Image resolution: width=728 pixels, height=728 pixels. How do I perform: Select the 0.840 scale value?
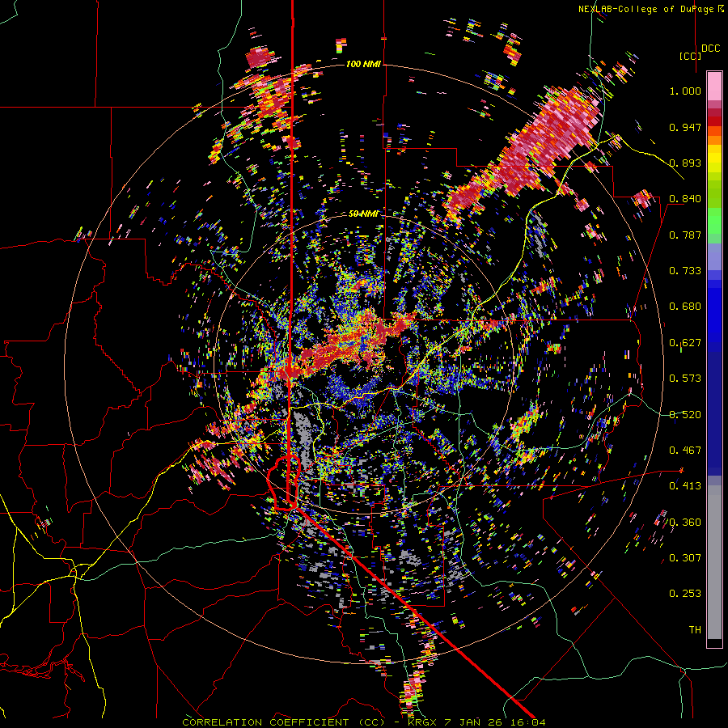click(685, 199)
